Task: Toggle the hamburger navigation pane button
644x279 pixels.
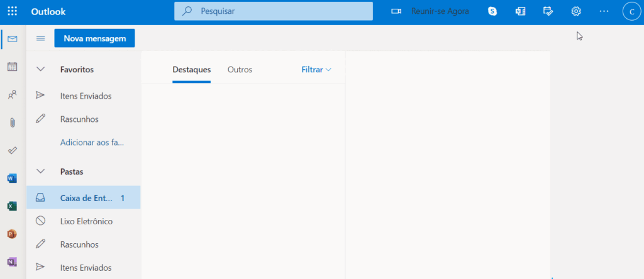Action: 41,38
